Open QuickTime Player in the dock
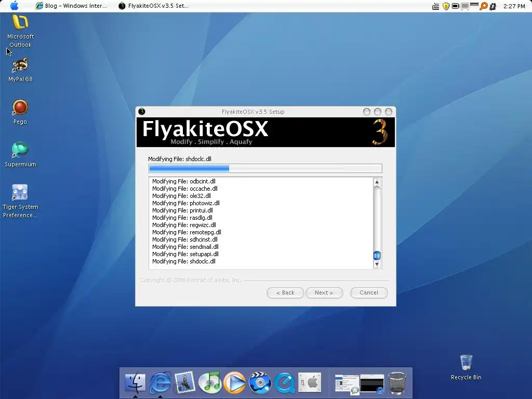This screenshot has width=532, height=399. click(x=285, y=383)
